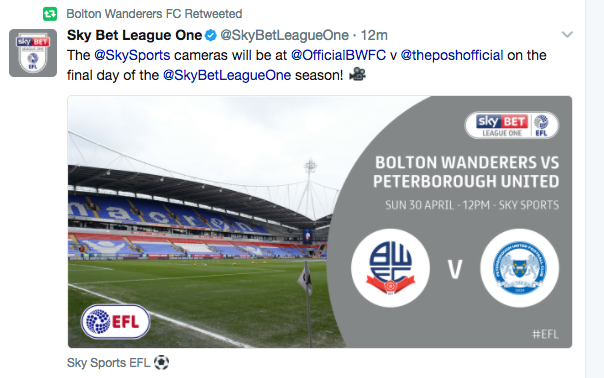Open the stadium match image

320,222
